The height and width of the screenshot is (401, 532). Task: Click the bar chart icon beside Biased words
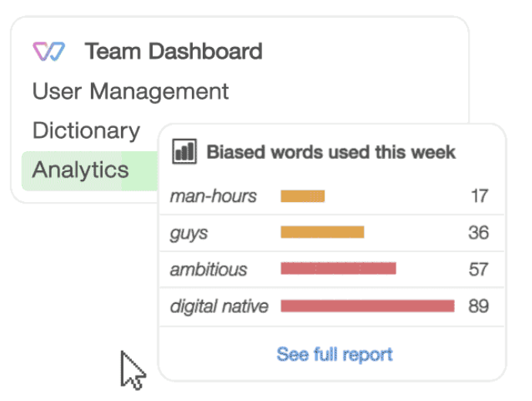184,151
